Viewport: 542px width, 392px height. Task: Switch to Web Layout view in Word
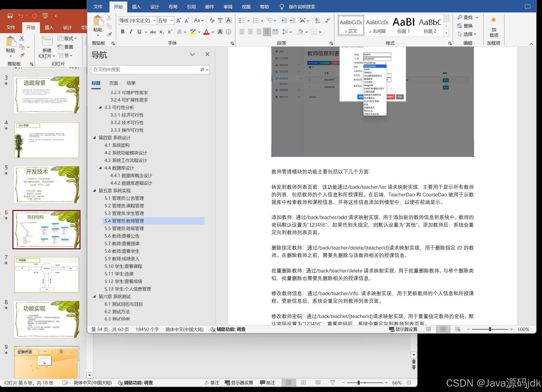pyautogui.click(x=458, y=329)
